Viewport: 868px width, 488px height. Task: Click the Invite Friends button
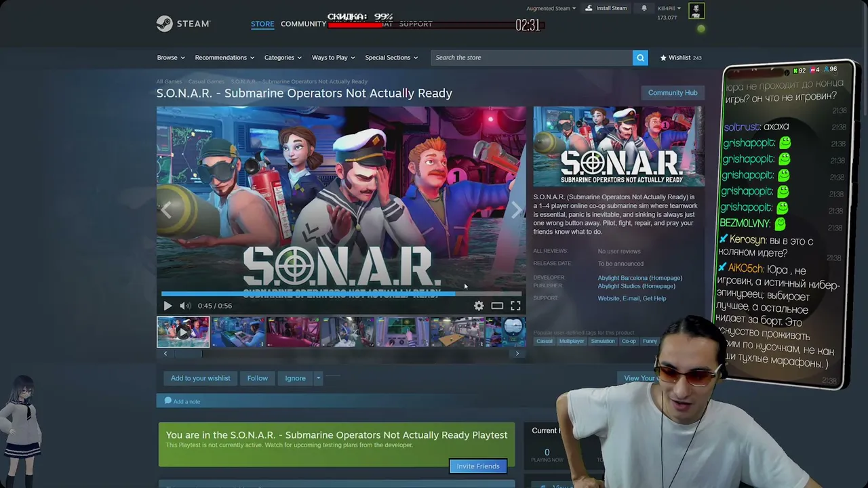[x=478, y=466]
